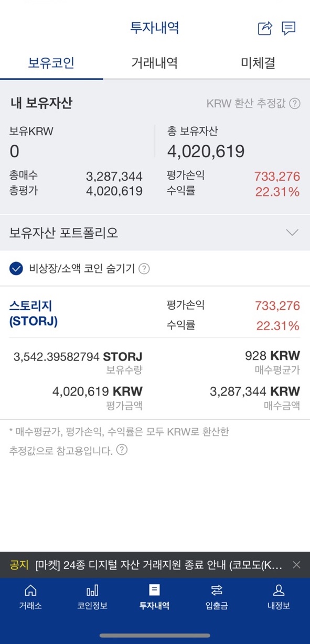Open 스토리지 (STORJ) coin details
This screenshot has width=310, height=644.
(34, 313)
